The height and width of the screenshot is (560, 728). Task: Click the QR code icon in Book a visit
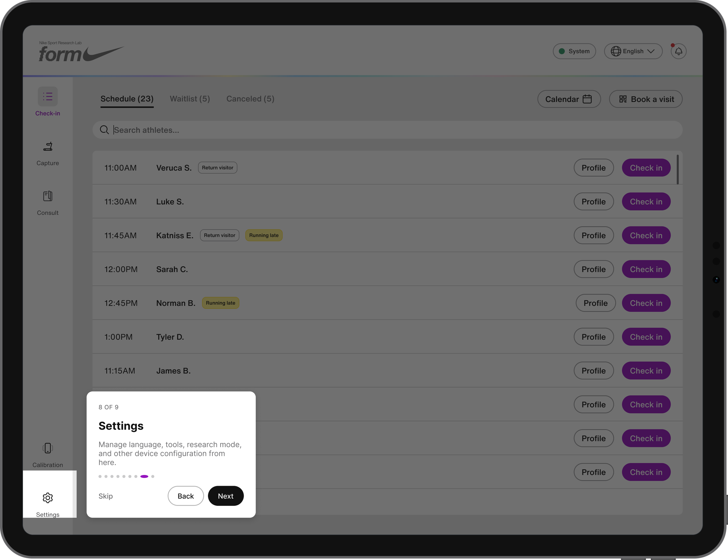point(623,99)
